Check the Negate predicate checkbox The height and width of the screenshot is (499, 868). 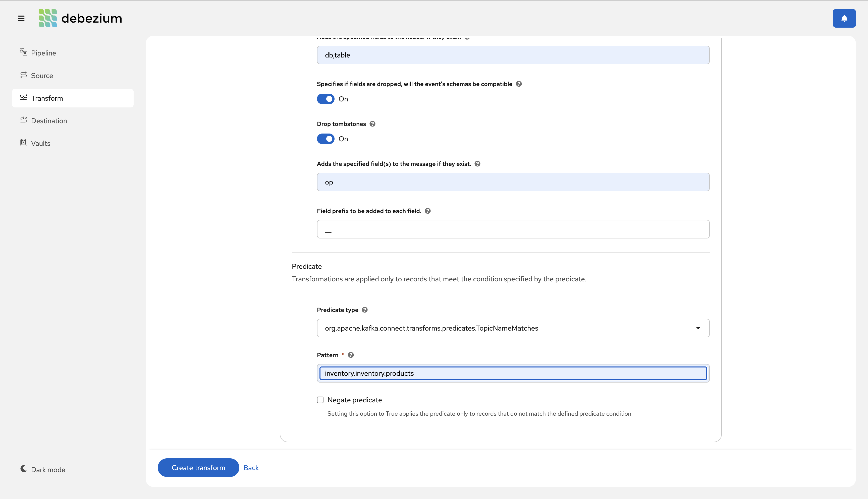[320, 400]
